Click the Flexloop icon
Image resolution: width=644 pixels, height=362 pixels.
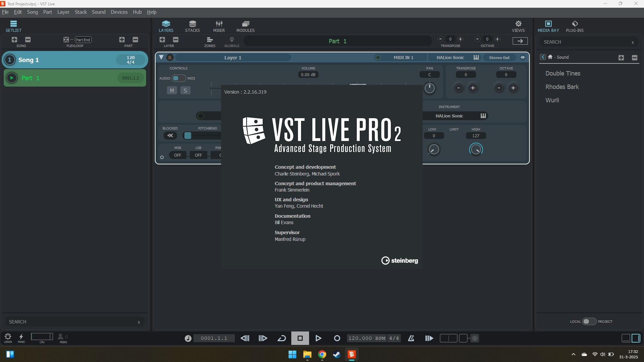pos(66,40)
